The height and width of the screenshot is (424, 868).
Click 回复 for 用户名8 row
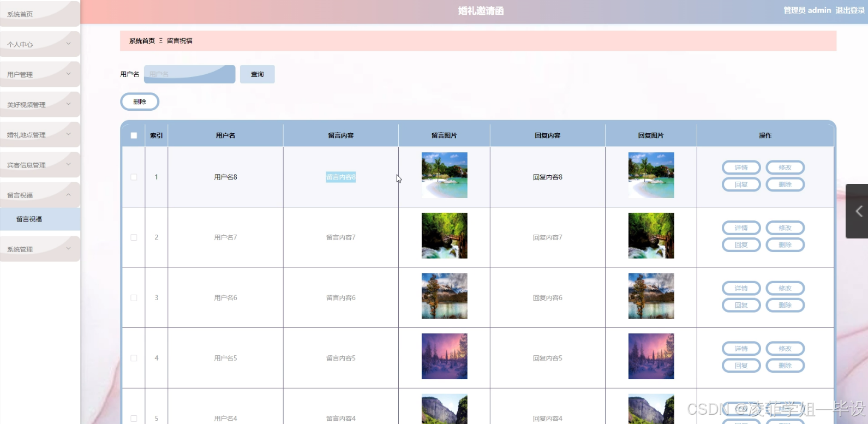click(741, 184)
